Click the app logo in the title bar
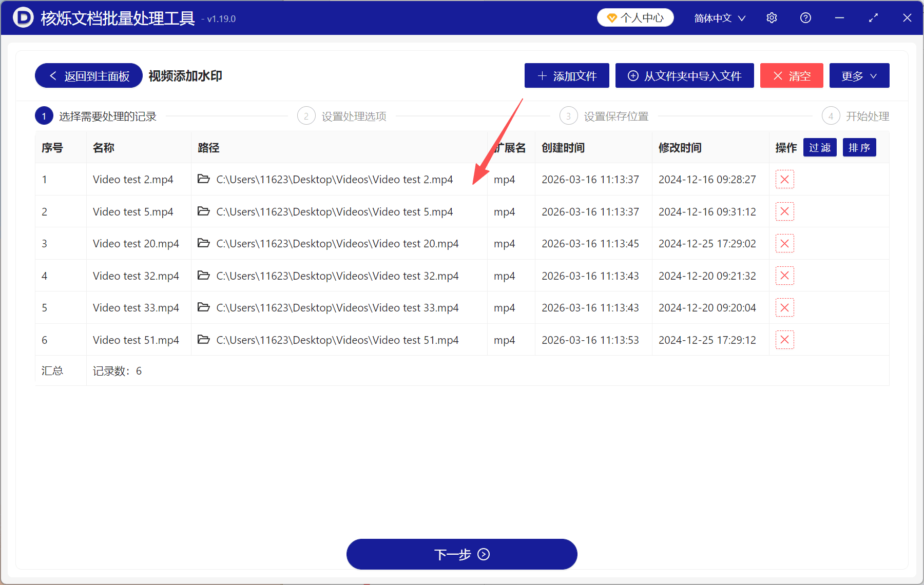Screen dimensions: 924x585 [23, 17]
